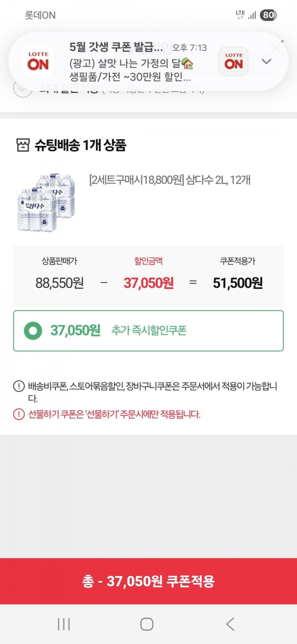Tap the gray info icon beside 배송비쿠폰 notice
This screenshot has height=644, width=297.
(19, 386)
